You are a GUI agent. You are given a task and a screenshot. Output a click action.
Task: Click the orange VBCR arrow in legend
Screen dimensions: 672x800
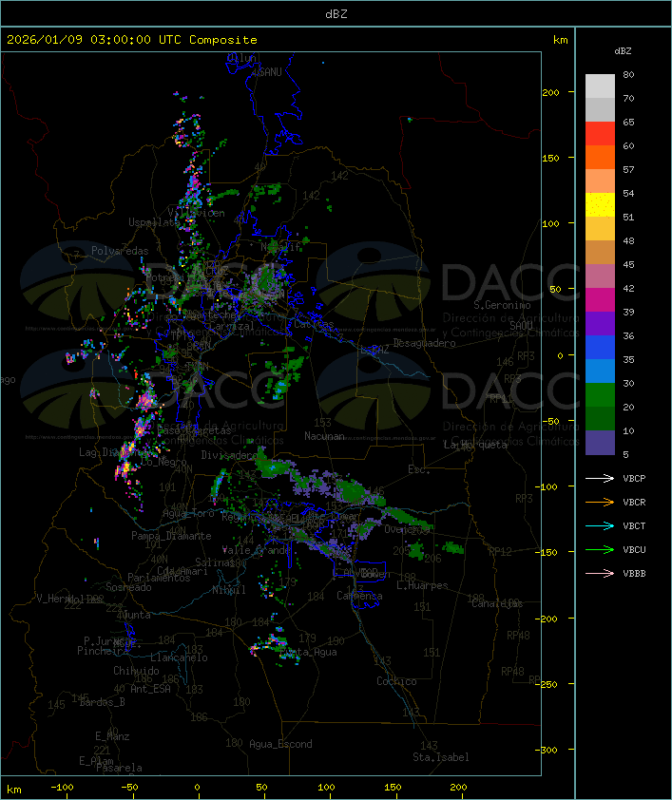pyautogui.click(x=601, y=503)
